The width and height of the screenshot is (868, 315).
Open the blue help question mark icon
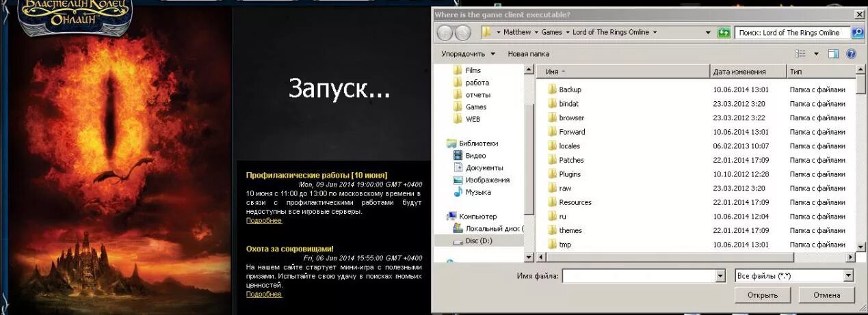(x=852, y=53)
